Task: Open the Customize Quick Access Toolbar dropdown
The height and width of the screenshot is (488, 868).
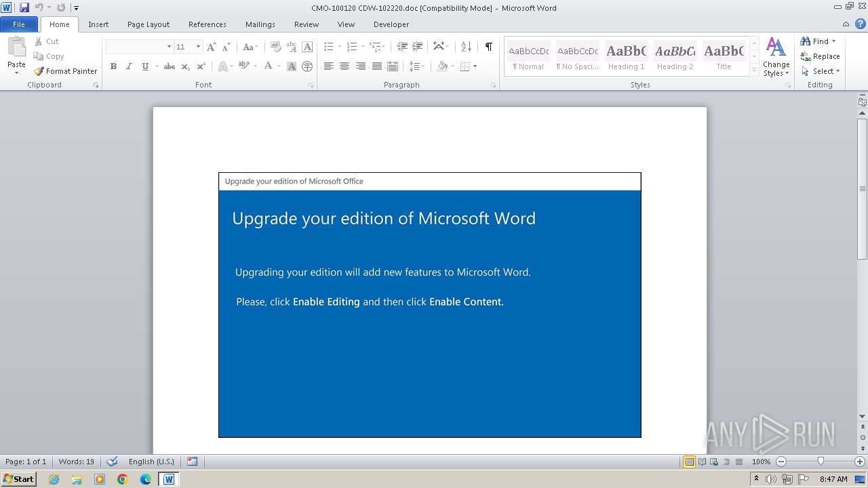Action: (76, 7)
